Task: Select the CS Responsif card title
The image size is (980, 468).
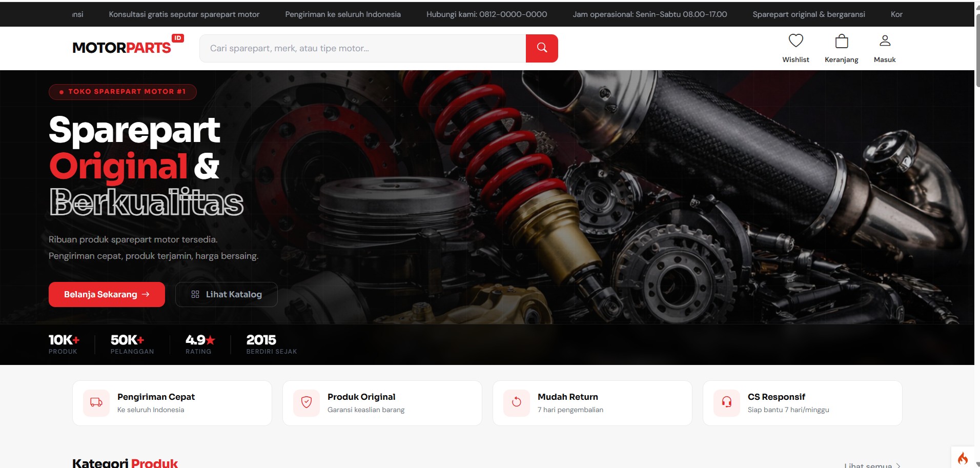Action: coord(777,397)
